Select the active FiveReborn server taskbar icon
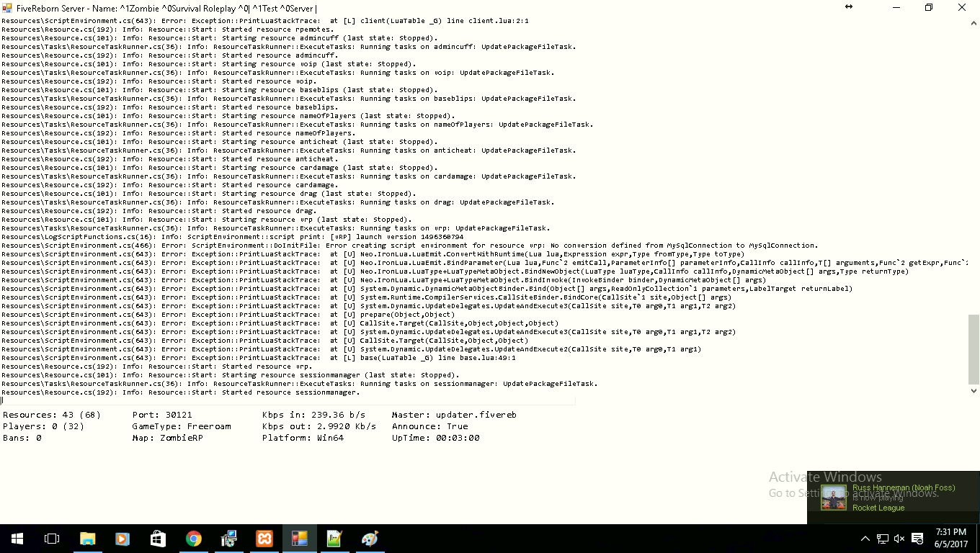 [298, 539]
